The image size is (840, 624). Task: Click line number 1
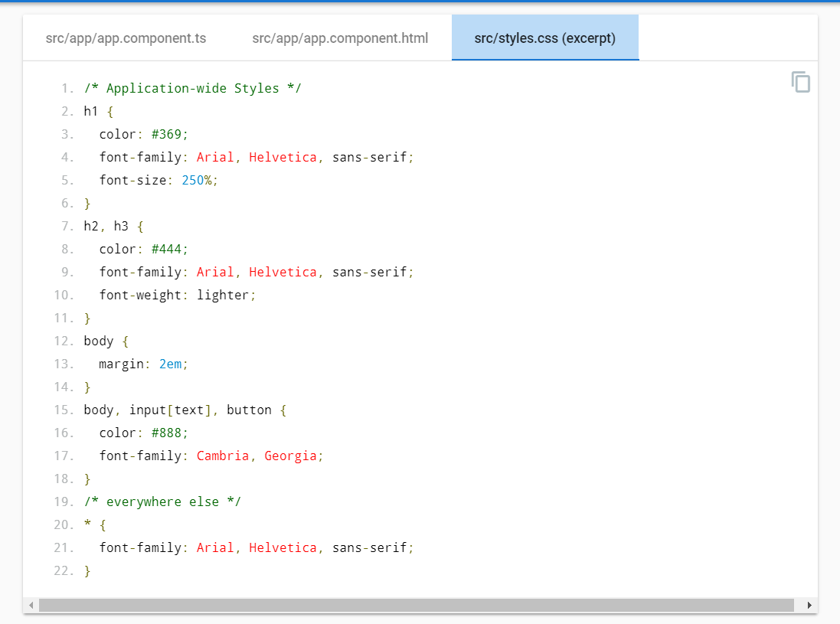click(x=65, y=87)
